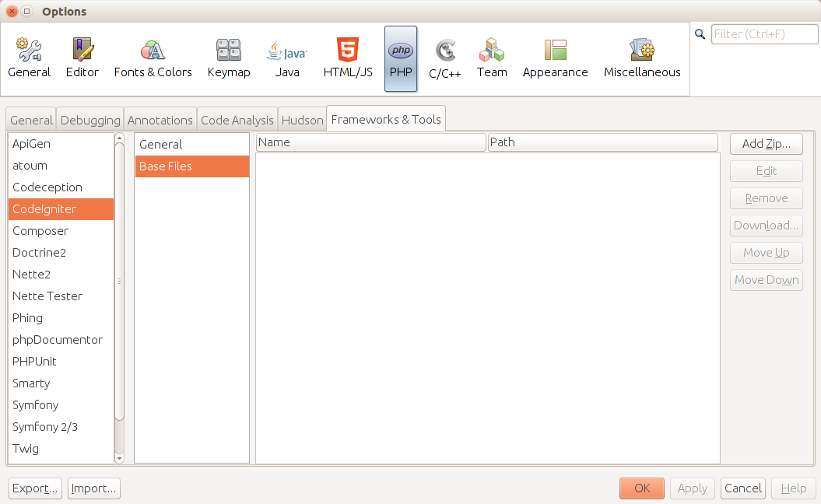Click the Add Zip... button

766,144
